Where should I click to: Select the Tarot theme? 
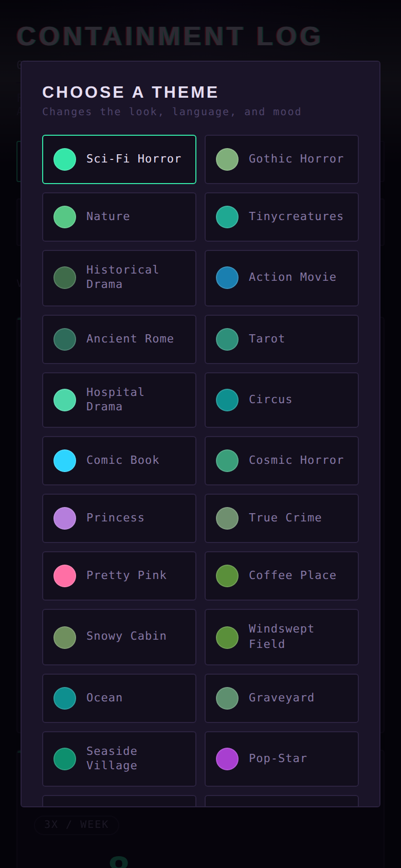pyautogui.click(x=282, y=339)
